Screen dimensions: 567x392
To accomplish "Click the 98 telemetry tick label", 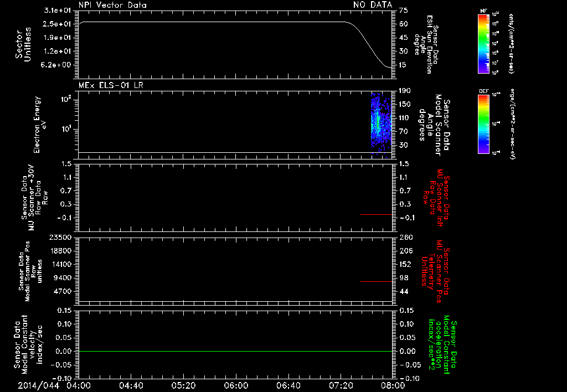I will 404,278.
